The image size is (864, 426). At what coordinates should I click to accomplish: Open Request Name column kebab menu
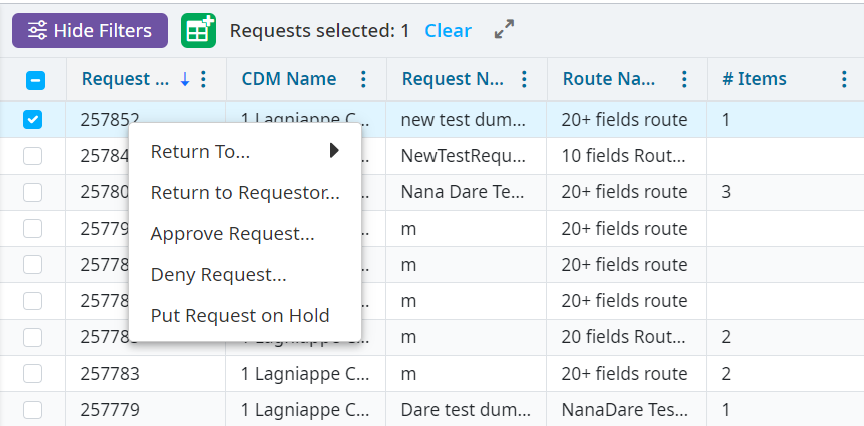[x=524, y=79]
